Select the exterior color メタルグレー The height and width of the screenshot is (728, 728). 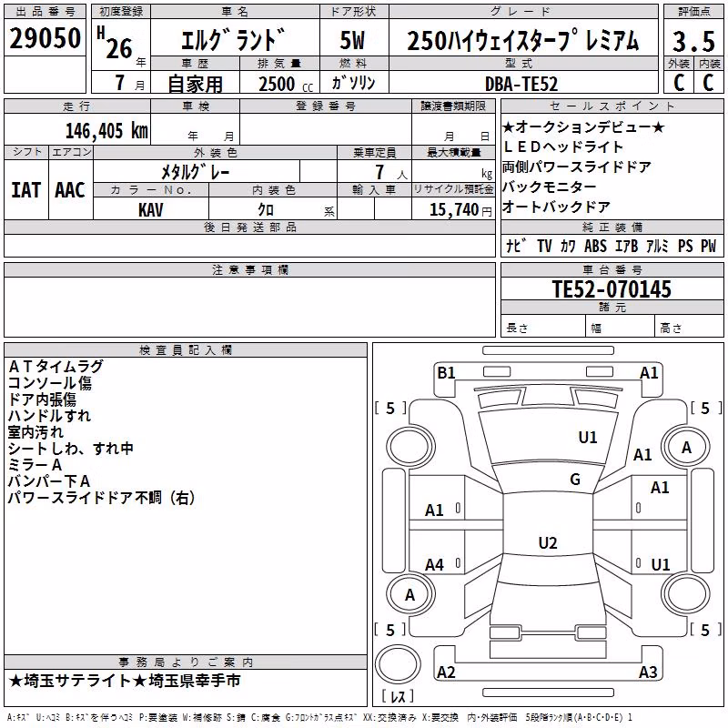click(195, 173)
